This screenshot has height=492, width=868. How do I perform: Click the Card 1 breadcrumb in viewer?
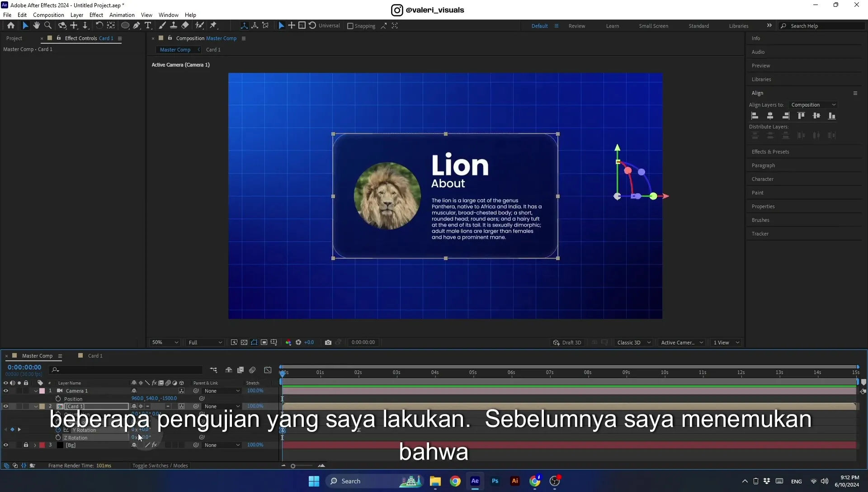pyautogui.click(x=213, y=50)
